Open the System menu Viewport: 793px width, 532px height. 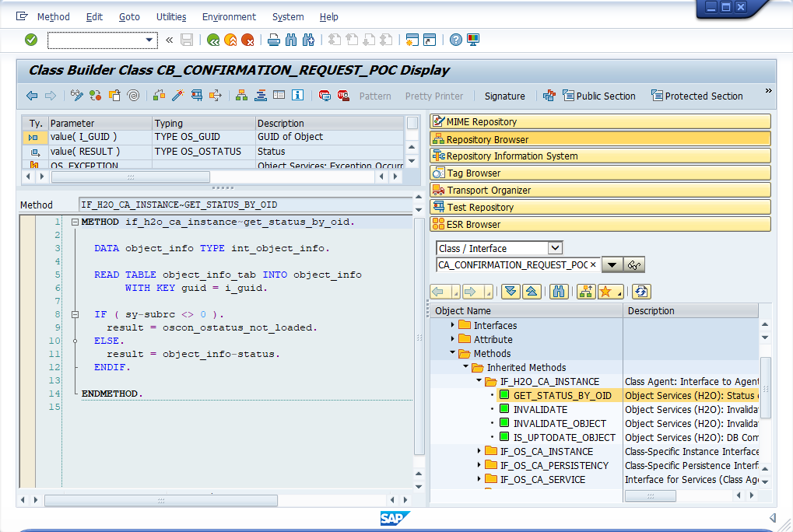pos(288,16)
